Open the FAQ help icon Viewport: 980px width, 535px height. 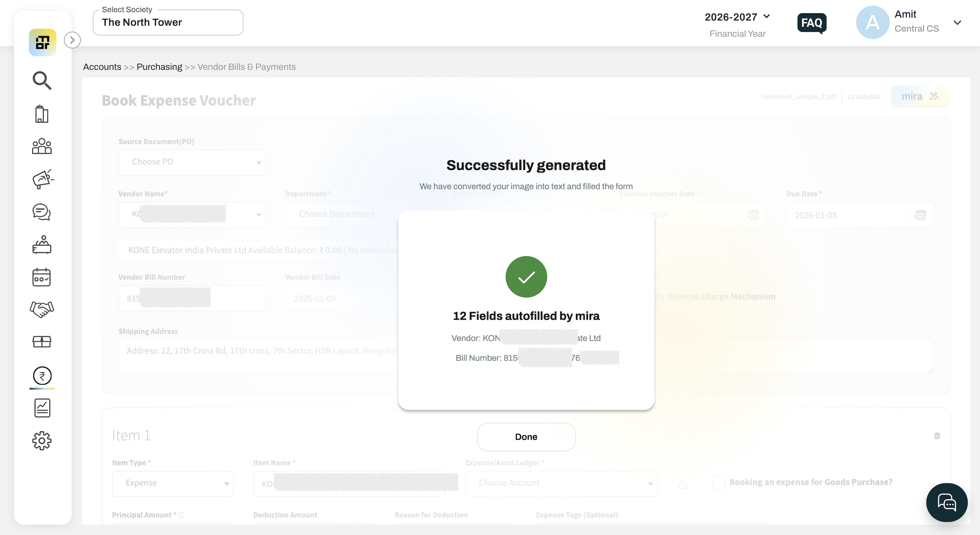pyautogui.click(x=812, y=23)
